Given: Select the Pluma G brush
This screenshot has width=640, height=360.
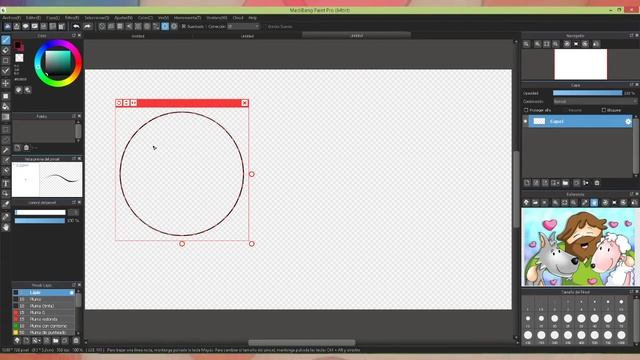Looking at the screenshot, I should (44, 313).
